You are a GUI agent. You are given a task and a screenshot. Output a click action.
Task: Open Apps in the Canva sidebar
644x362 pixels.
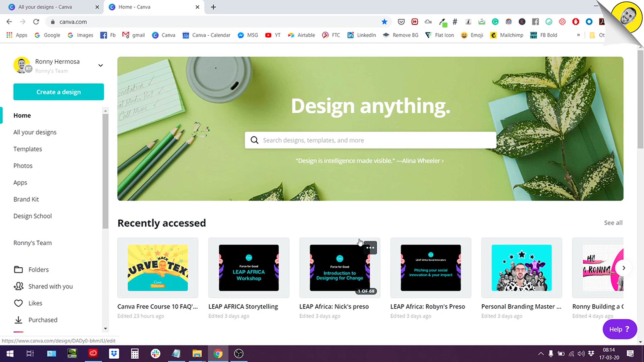point(20,182)
